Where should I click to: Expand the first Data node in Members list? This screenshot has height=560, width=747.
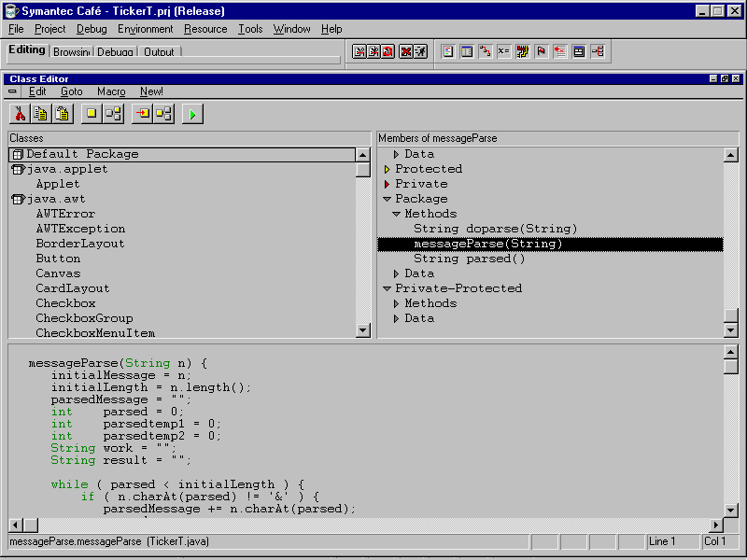click(x=396, y=154)
